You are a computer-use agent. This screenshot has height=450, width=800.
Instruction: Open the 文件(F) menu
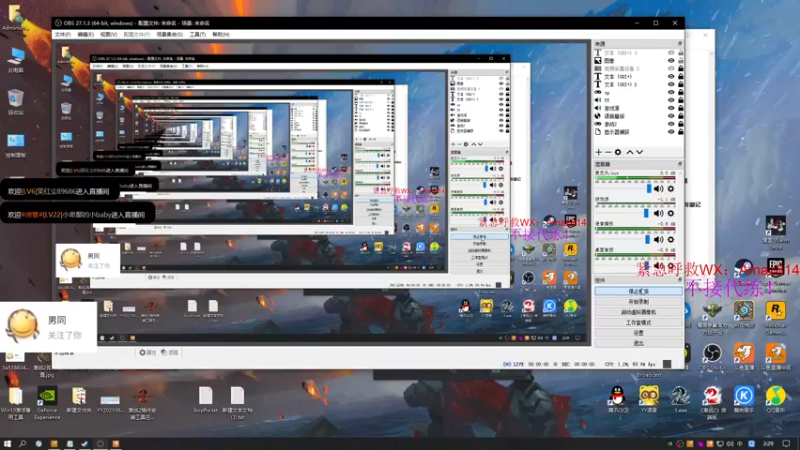tap(63, 35)
